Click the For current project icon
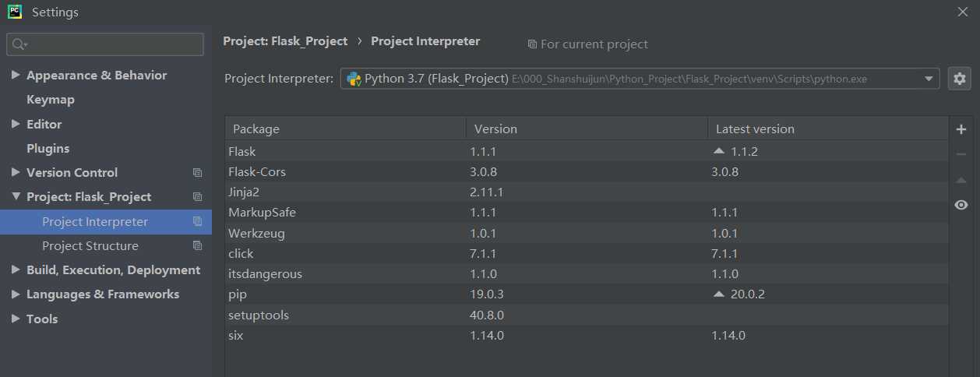 [x=532, y=44]
